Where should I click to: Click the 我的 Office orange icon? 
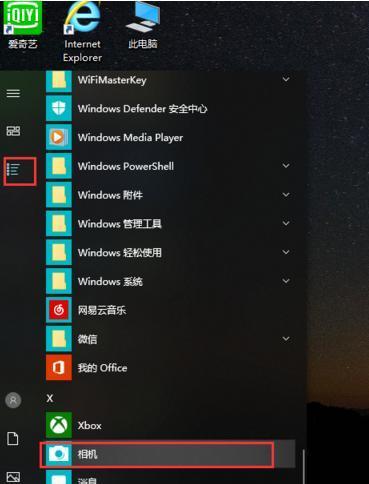tap(59, 368)
